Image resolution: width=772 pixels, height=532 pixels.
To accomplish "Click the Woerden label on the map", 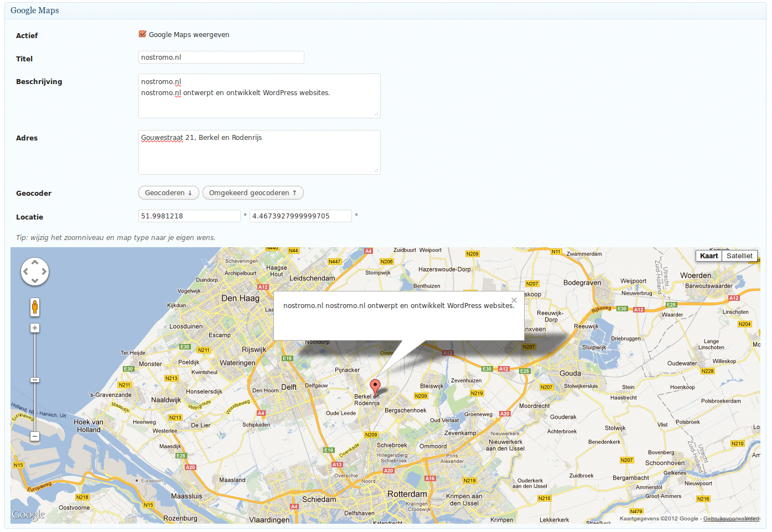I will pos(696,275).
